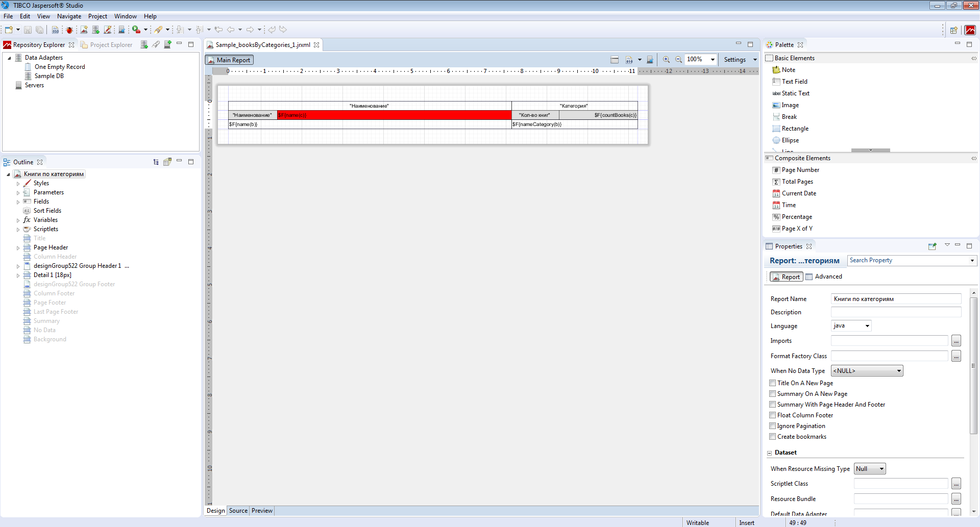Screen dimensions: 980x527
Task: Open the Language java dropdown
Action: [851, 326]
